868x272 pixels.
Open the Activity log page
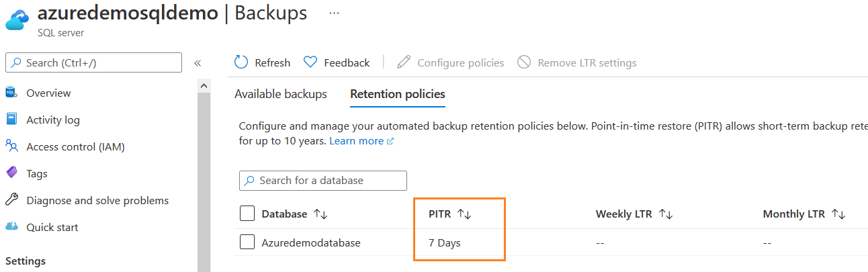tap(52, 120)
